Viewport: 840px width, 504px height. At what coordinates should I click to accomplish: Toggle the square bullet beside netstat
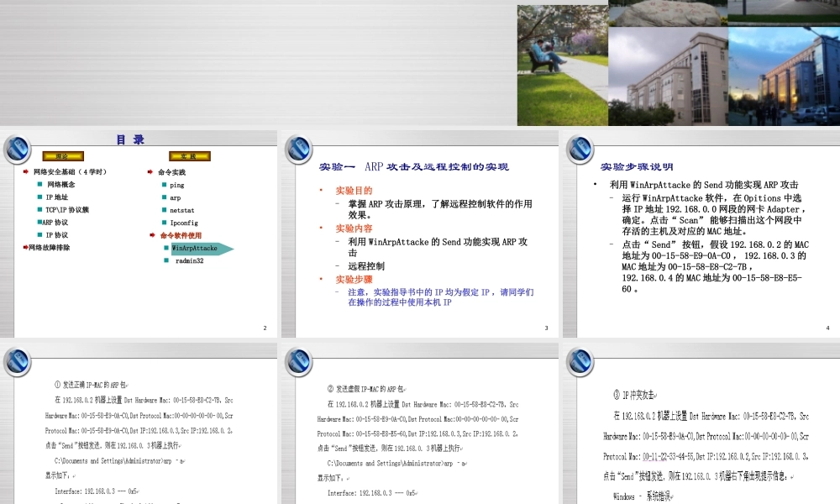tap(166, 210)
